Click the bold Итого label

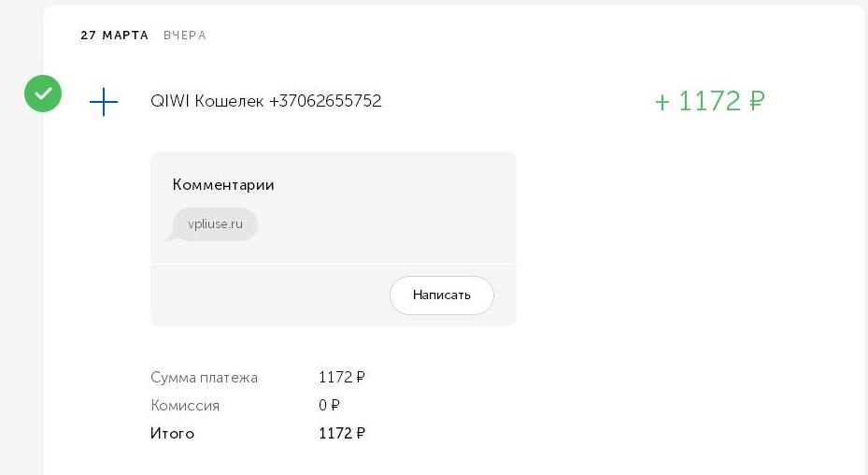172,434
